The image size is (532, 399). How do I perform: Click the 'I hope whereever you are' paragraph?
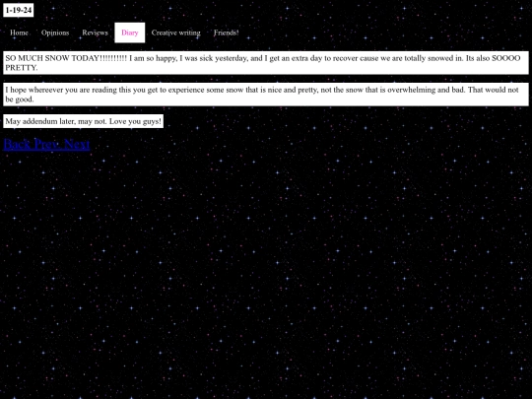[266, 95]
